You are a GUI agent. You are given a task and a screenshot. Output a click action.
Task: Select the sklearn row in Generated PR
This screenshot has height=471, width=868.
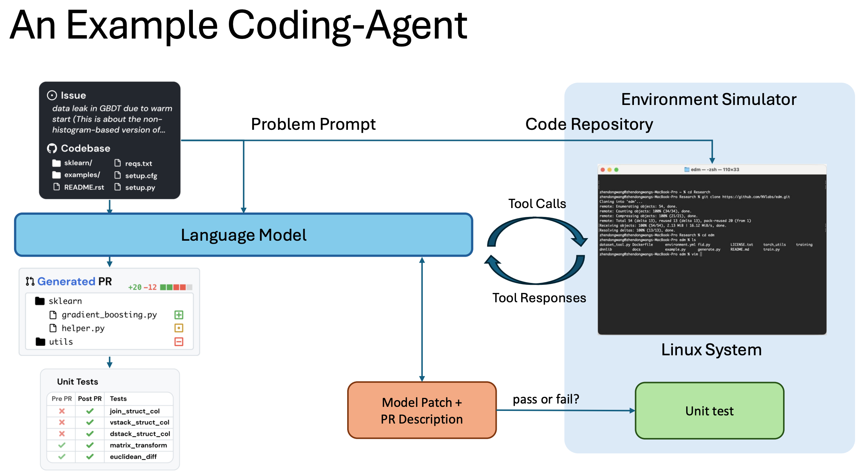click(109, 301)
